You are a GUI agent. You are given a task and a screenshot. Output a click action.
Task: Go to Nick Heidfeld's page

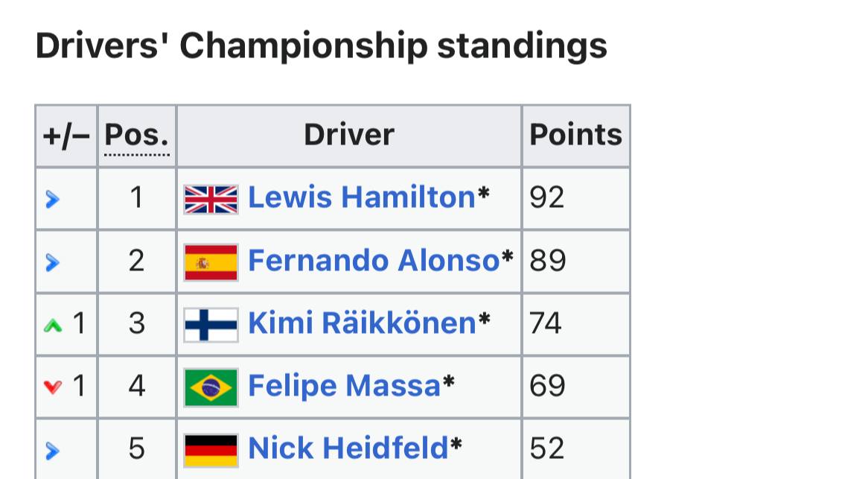point(348,448)
